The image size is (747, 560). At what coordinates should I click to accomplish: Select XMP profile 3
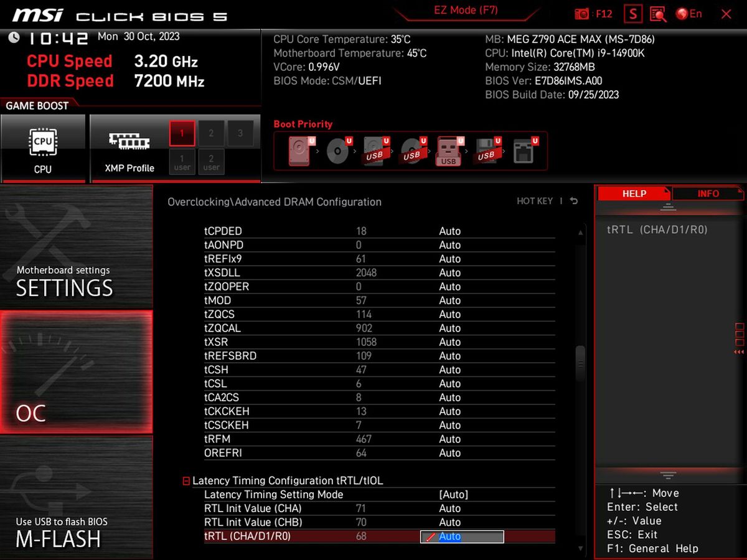click(240, 133)
